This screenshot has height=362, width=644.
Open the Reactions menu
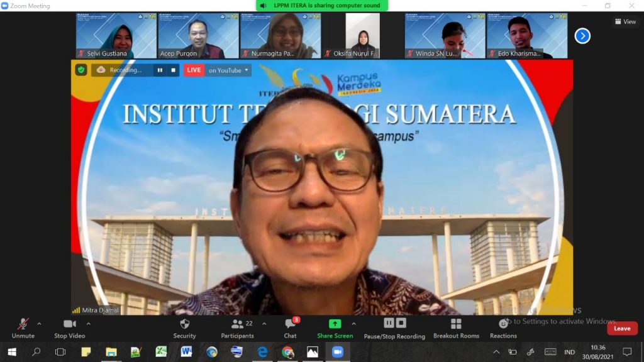point(503,328)
